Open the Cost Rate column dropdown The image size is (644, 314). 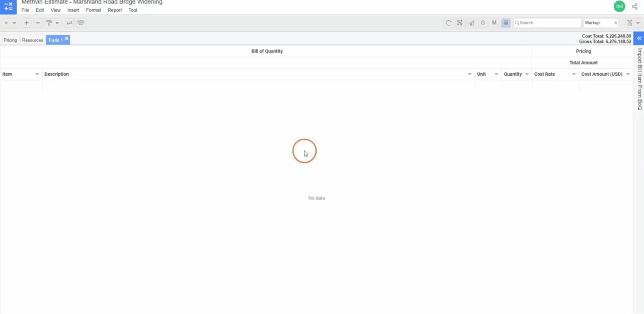pos(574,74)
